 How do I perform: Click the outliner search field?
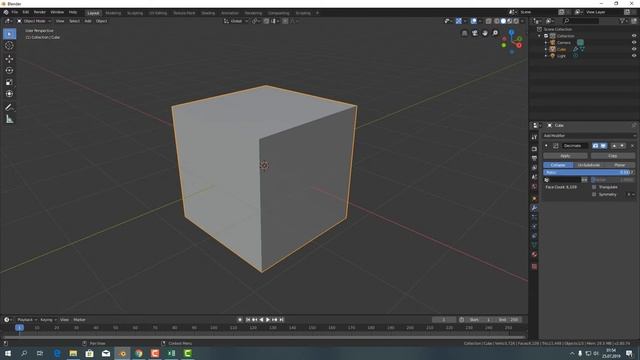click(x=581, y=21)
